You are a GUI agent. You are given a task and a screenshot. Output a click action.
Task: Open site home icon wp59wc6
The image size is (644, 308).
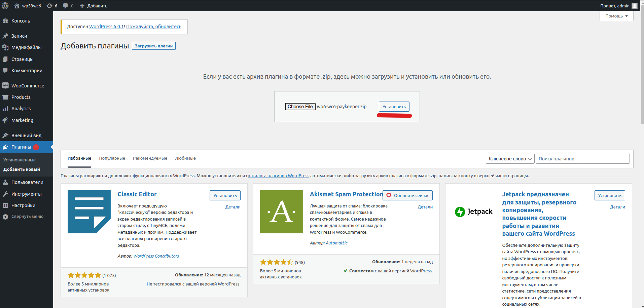pos(17,6)
